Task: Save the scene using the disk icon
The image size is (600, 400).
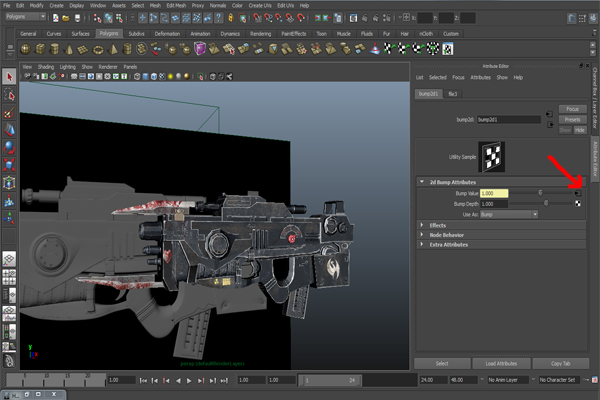Action: (77, 18)
